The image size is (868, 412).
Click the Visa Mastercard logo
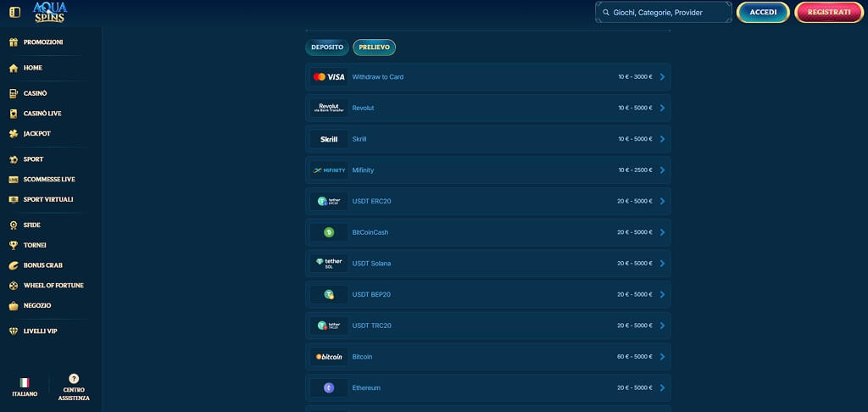tap(329, 77)
